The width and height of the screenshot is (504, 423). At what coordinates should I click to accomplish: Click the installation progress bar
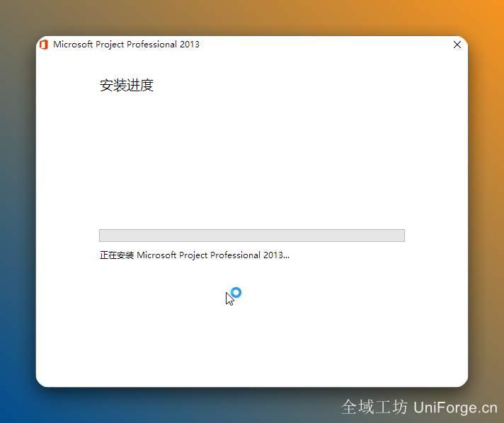[252, 236]
